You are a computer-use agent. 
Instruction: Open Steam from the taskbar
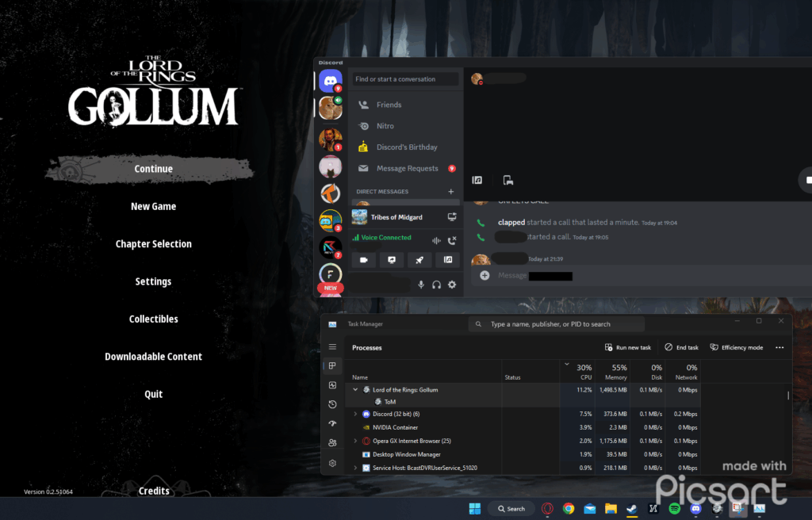point(632,509)
